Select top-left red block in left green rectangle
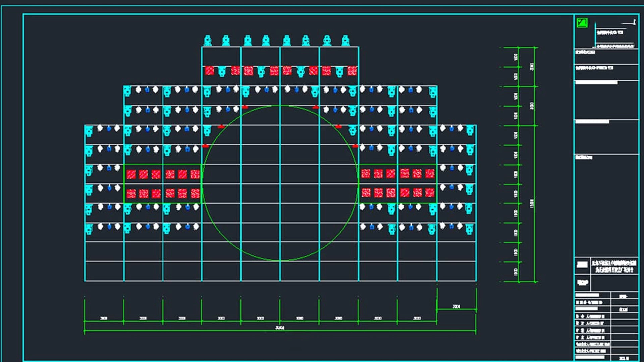The image size is (644, 362). pyautogui.click(x=131, y=174)
